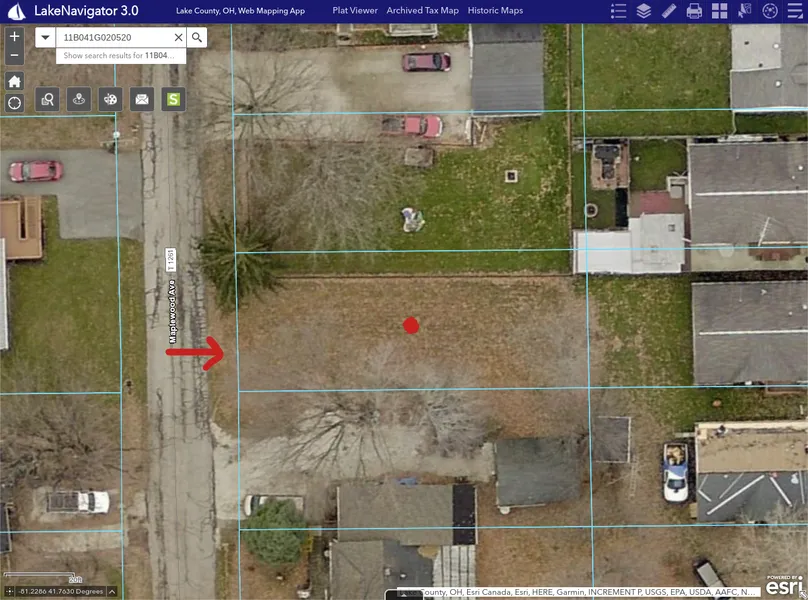Screen dimensions: 808x600
Task: Open the Basemap Gallery grid icon
Action: 719,11
